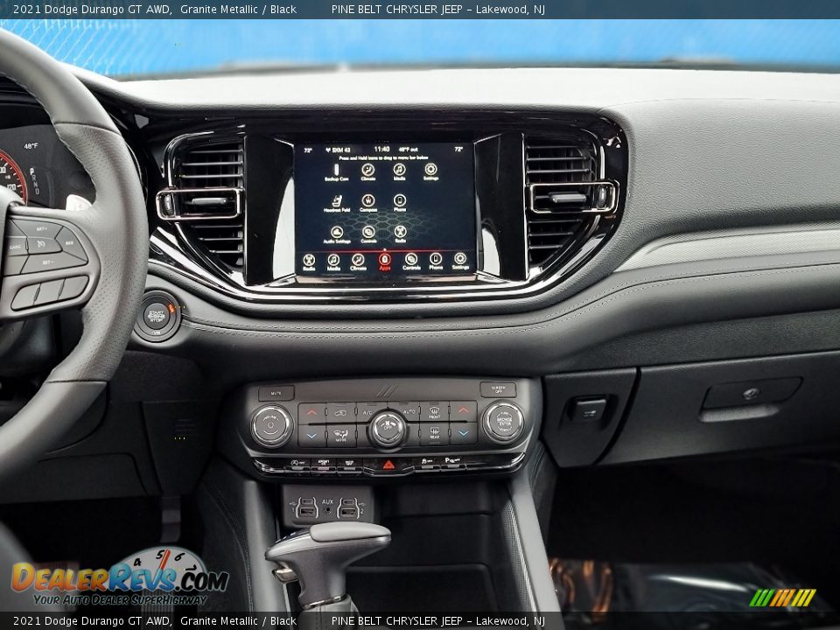
Task: Select Climate in the bottom menu bar
Action: click(x=358, y=262)
